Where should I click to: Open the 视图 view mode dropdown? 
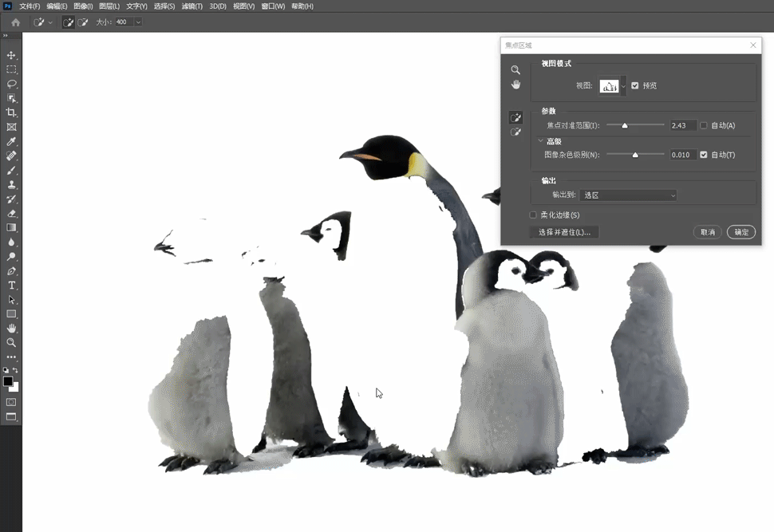612,86
